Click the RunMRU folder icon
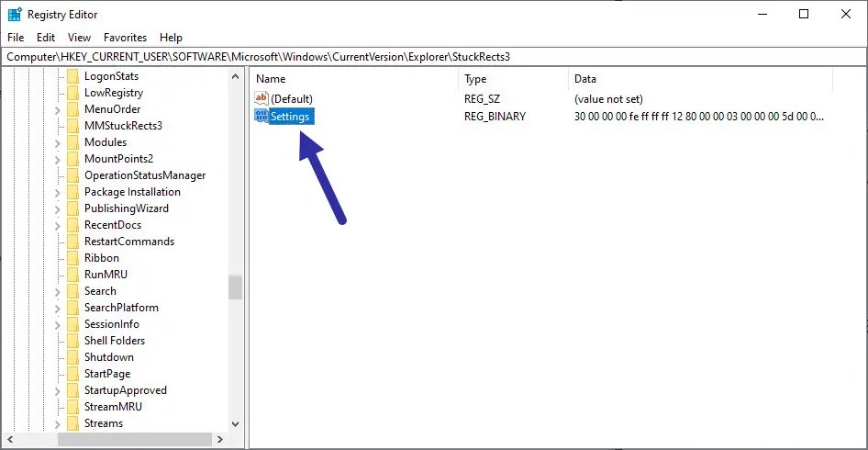 72,275
